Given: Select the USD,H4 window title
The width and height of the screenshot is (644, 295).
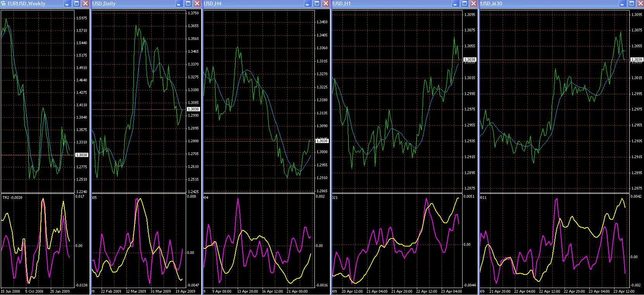Looking at the screenshot, I should [213, 3].
